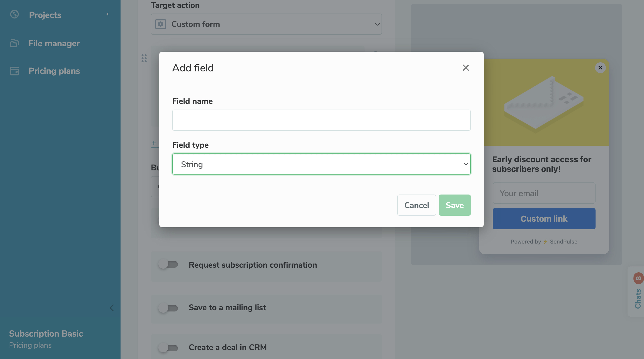Screen dimensions: 644x359
Task: Open the Projects section in sidebar
Action: [x=45, y=15]
